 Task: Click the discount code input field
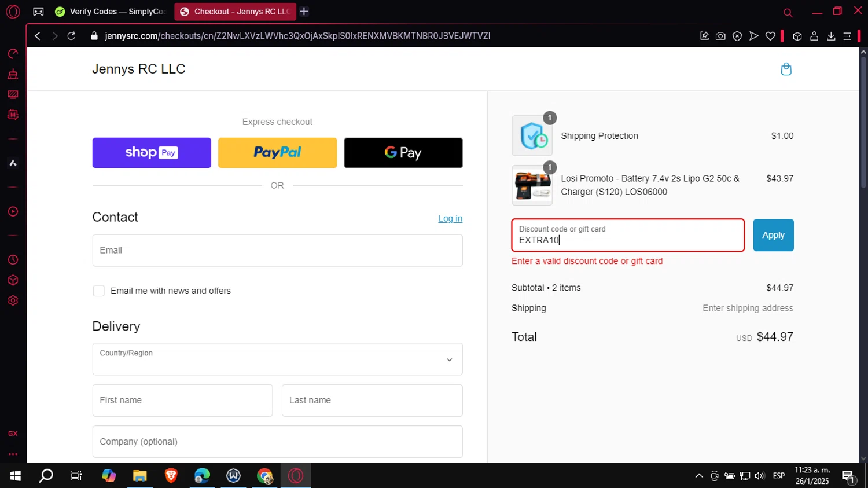628,235
